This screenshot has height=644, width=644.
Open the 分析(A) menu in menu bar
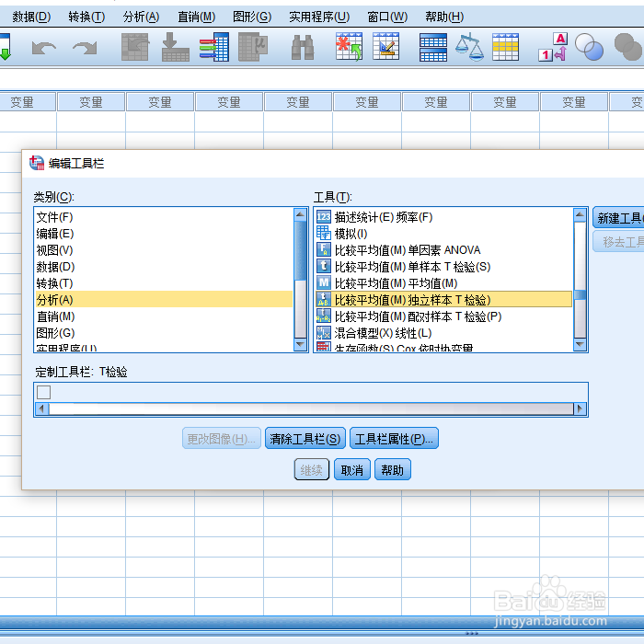point(141,17)
